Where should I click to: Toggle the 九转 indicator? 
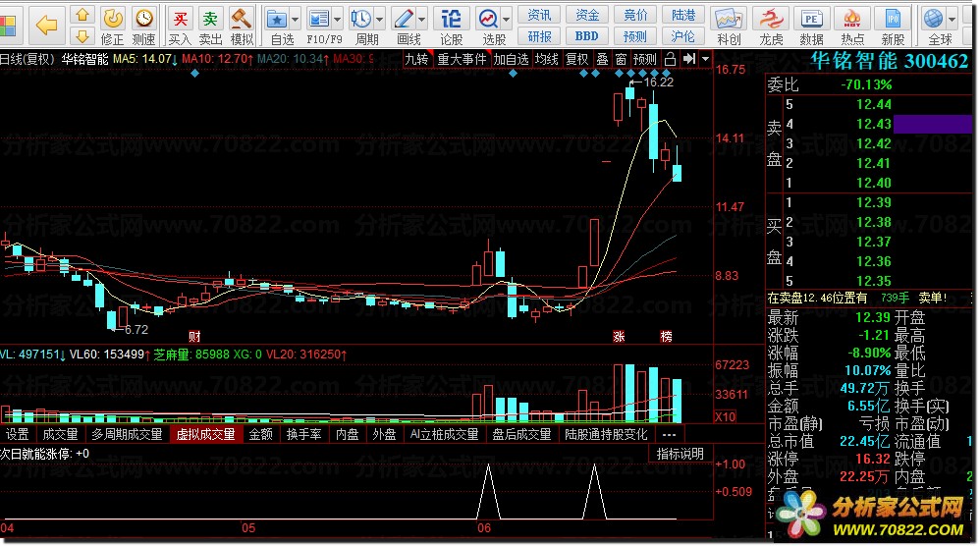click(x=417, y=59)
